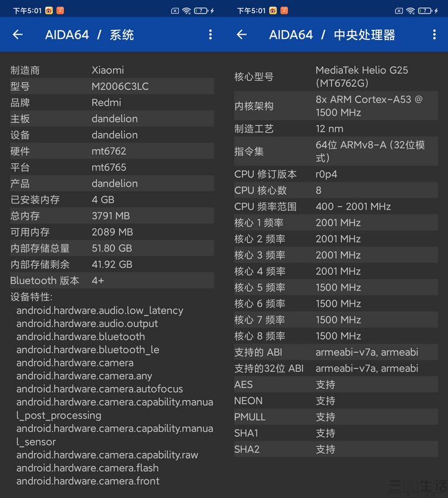Select the 总内存 3791 MB row
This screenshot has height=498, width=448.
pyautogui.click(x=112, y=216)
